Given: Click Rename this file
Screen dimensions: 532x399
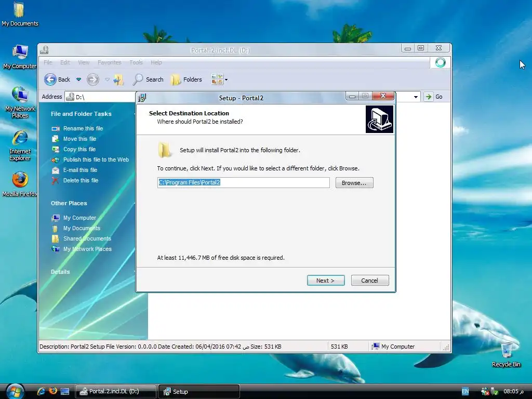Looking at the screenshot, I should click(x=83, y=128).
